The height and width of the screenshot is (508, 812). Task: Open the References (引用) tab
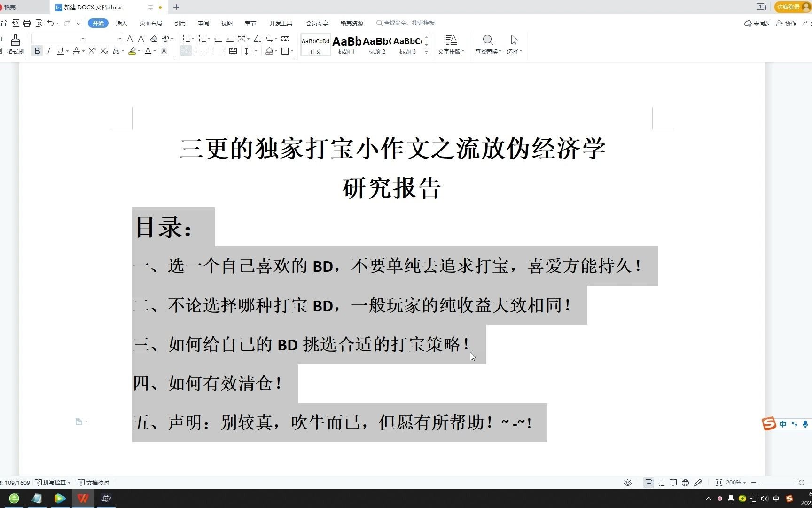click(x=180, y=23)
